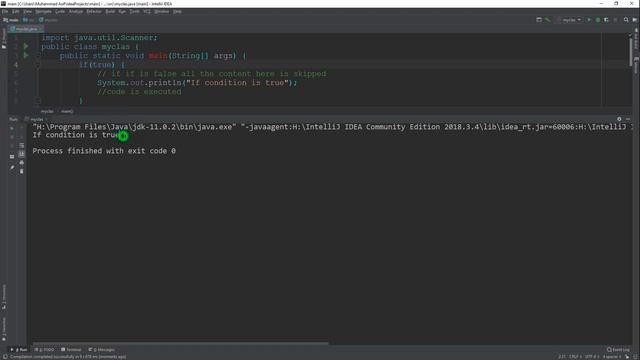Image resolution: width=640 pixels, height=360 pixels.
Task: Toggle soft-wrap in the Run console
Action: click(x=22, y=145)
